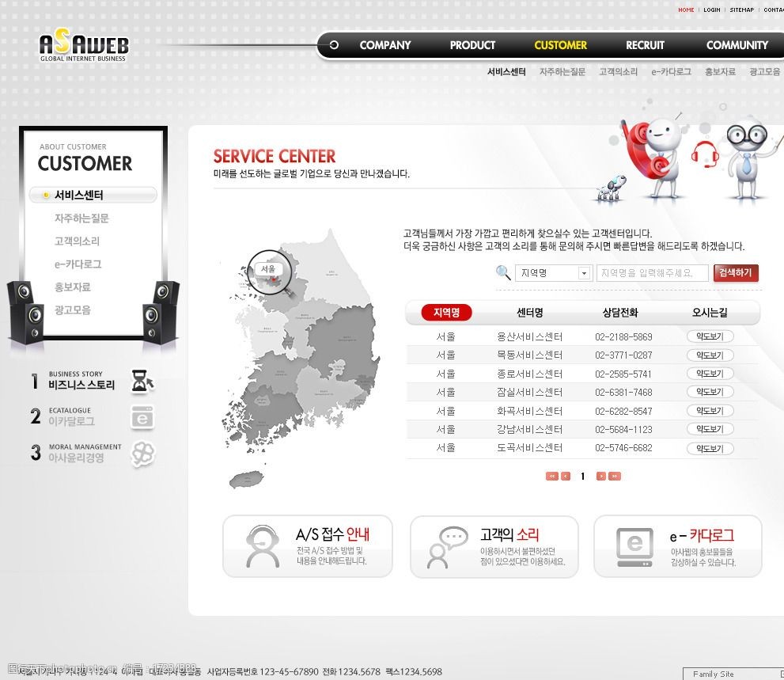
Task: Expand the Family Site selector
Action: point(732,674)
